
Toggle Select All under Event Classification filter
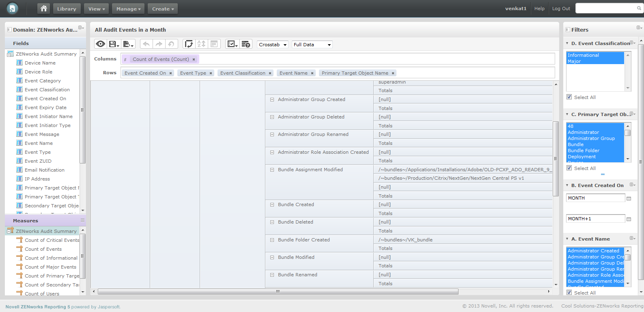click(569, 97)
